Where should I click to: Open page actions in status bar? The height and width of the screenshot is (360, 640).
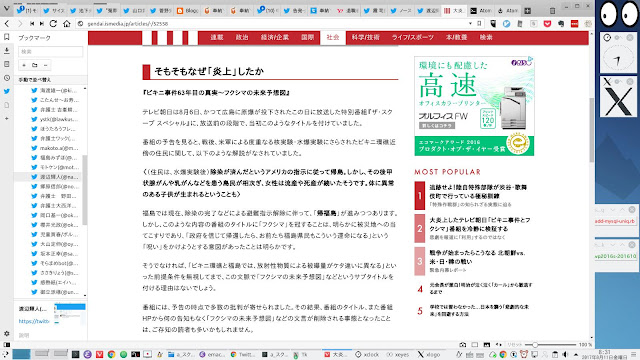pyautogui.click(x=498, y=345)
